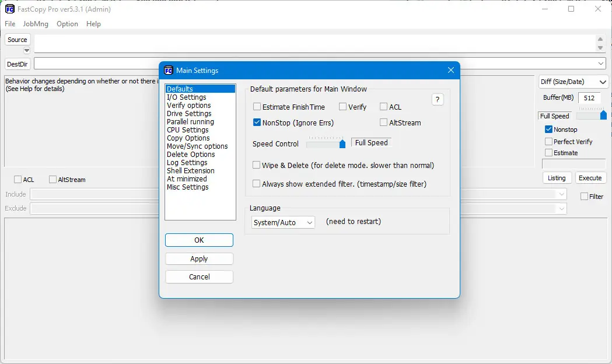Open the File menu

(x=10, y=24)
